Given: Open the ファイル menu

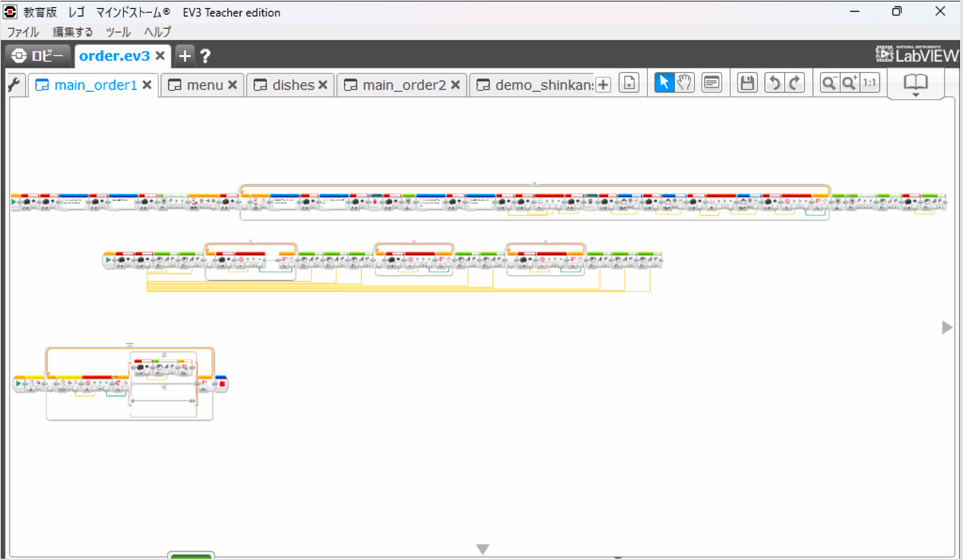Looking at the screenshot, I should point(23,32).
